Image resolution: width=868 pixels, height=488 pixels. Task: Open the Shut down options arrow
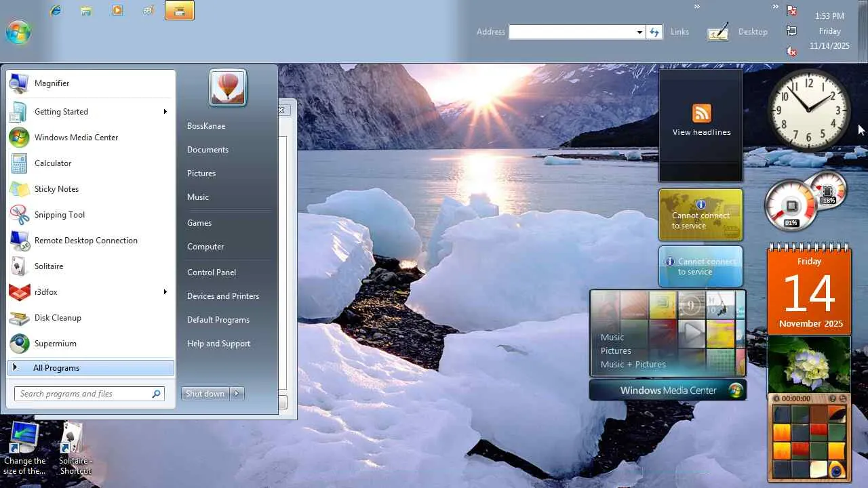[x=237, y=393]
